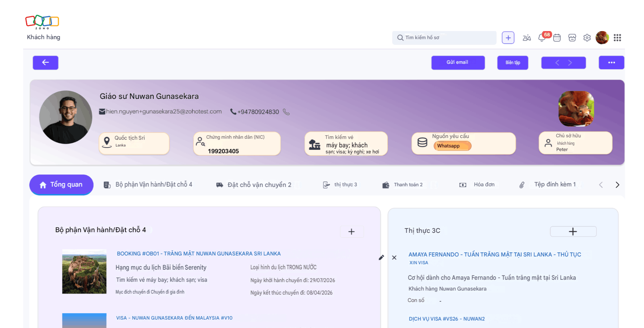
Task: Click Ngày khởi hành chuyến đi: 29/07/2026
Action: [293, 280]
